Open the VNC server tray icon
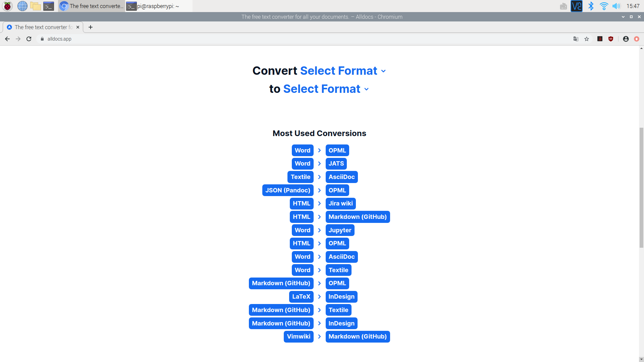 coord(577,6)
